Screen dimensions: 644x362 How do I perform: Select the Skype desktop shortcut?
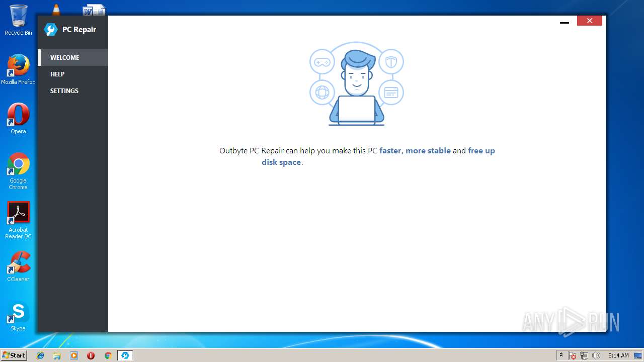click(x=18, y=316)
